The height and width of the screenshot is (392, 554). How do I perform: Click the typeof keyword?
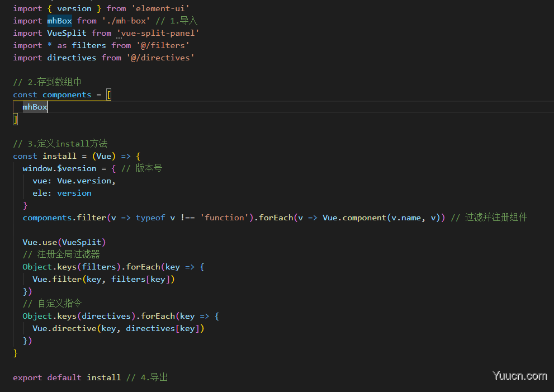(150, 218)
